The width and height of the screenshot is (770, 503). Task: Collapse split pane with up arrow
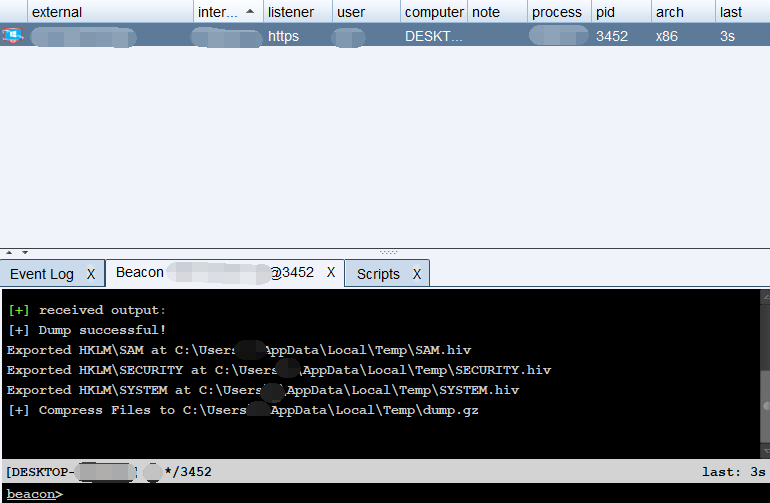9,252
